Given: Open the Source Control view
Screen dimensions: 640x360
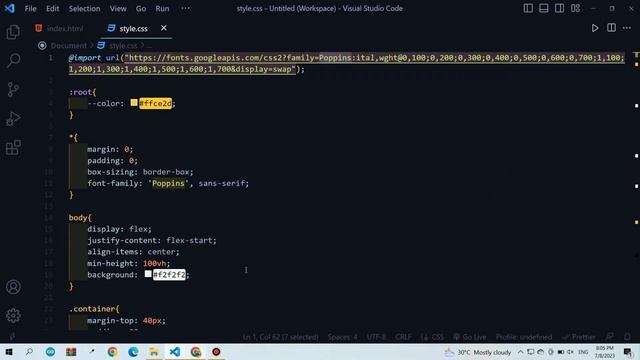Looking at the screenshot, I should click(13, 89).
